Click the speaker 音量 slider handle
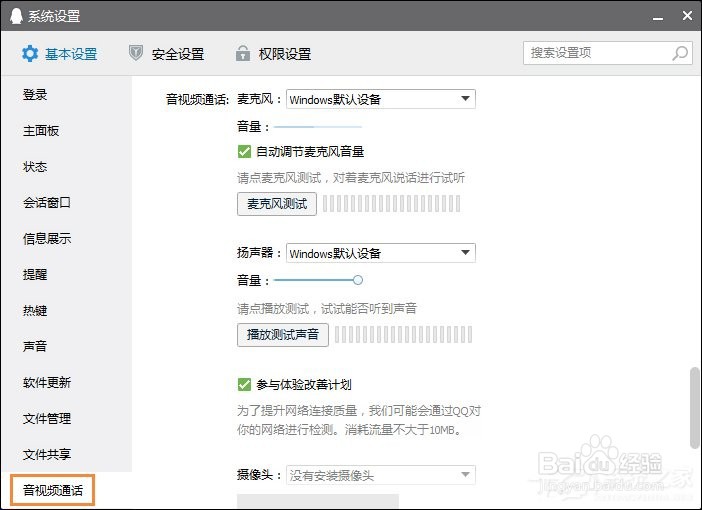 tap(358, 280)
